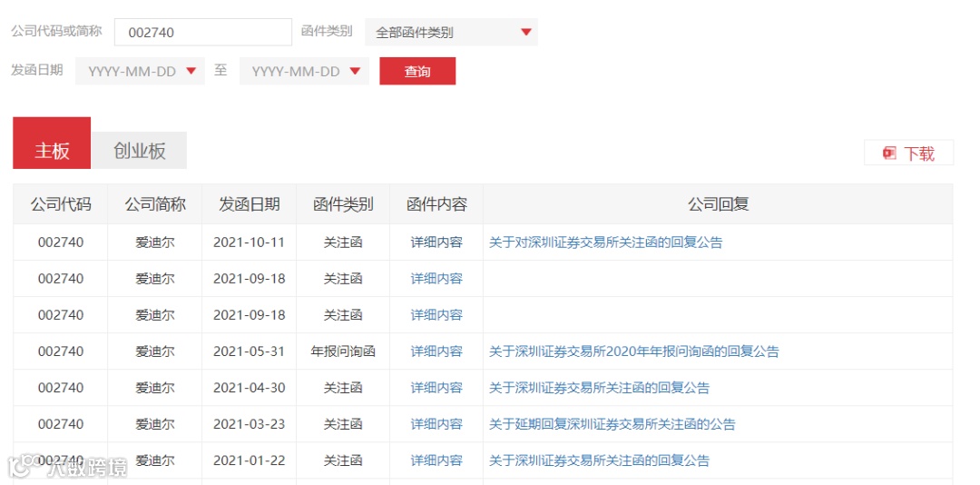Click the 公司简称 column header
Image resolution: width=980 pixels, height=485 pixels.
pyautogui.click(x=155, y=204)
